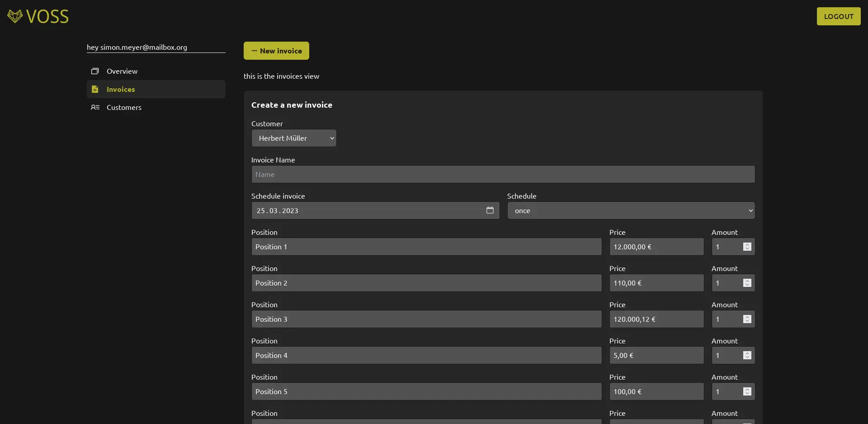Open the Customer dropdown showing Herbert Müller

[293, 138]
